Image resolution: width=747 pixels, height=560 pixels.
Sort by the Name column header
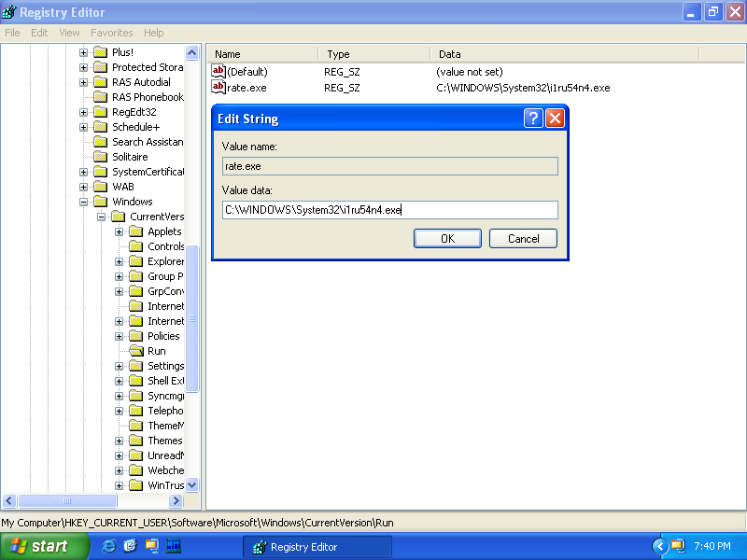(x=263, y=54)
